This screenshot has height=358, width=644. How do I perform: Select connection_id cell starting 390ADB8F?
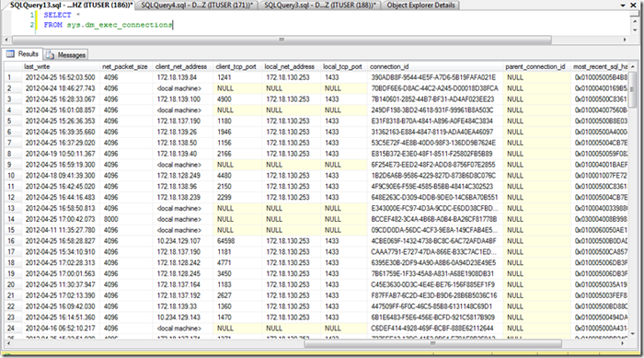[435, 77]
